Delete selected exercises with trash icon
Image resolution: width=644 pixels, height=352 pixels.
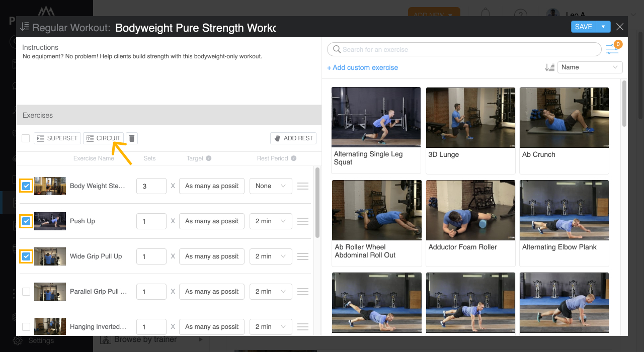click(x=131, y=138)
